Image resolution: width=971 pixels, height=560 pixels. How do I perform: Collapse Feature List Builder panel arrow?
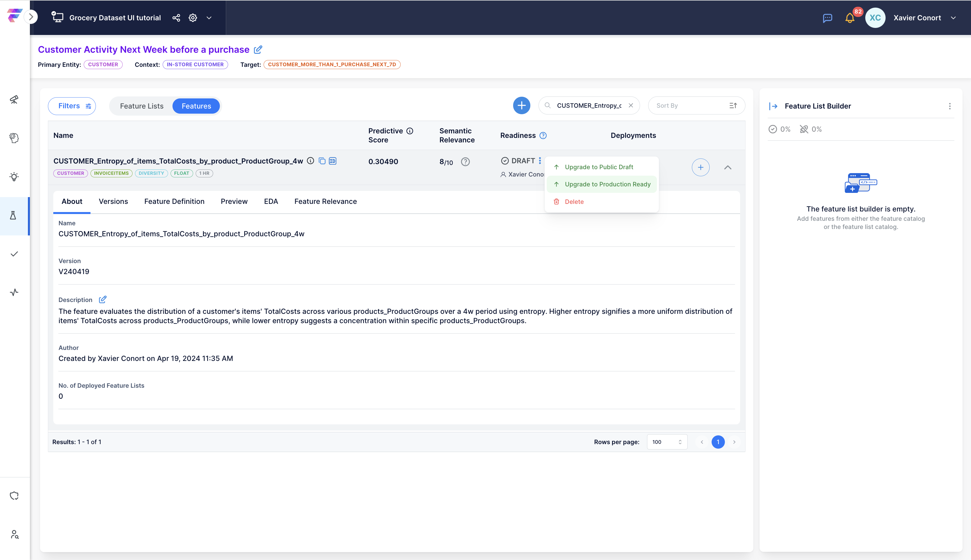[773, 106]
